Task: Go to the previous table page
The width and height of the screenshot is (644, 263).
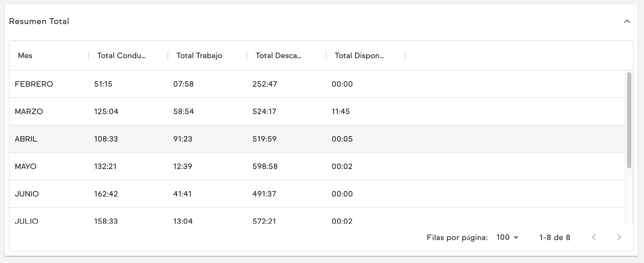Action: click(594, 237)
